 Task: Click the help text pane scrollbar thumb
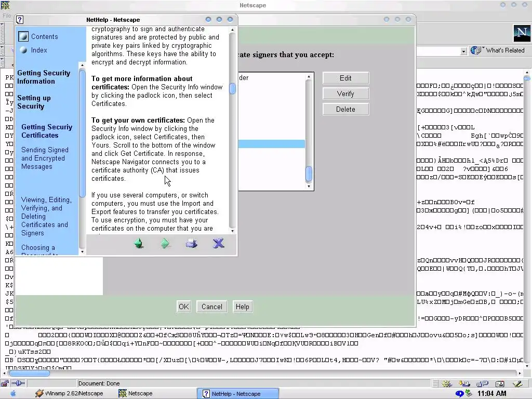[x=232, y=88]
